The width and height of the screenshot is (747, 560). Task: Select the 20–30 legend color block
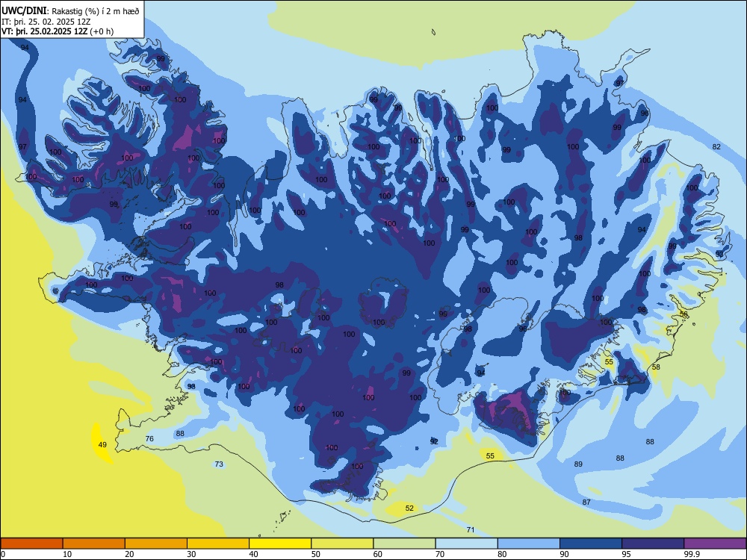point(156,544)
